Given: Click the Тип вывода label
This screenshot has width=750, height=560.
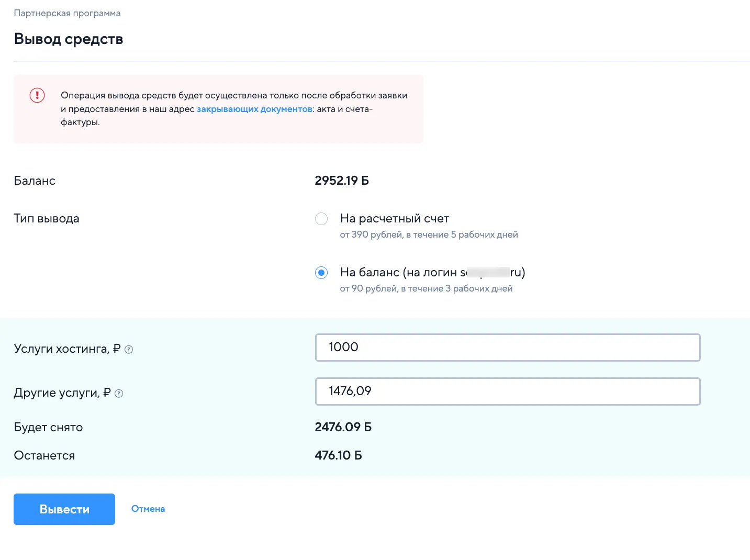Looking at the screenshot, I should [x=47, y=219].
